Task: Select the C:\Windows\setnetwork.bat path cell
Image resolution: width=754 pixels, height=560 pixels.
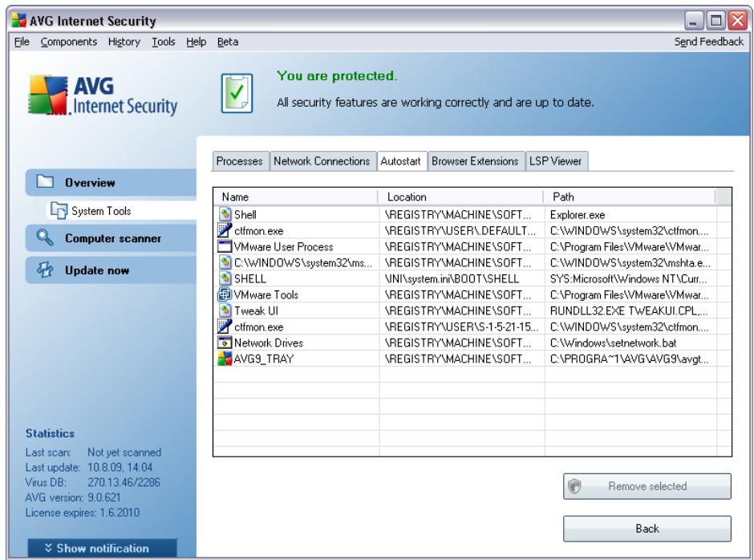Action: point(630,343)
